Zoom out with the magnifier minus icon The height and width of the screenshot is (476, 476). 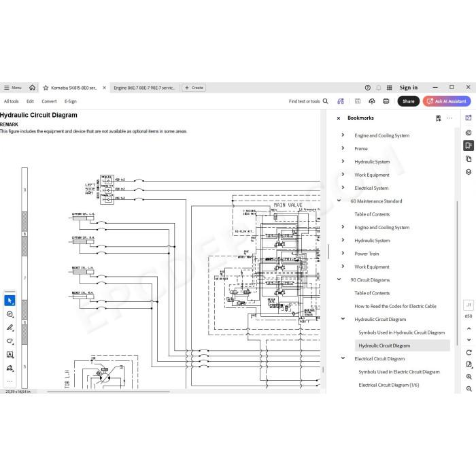469,389
